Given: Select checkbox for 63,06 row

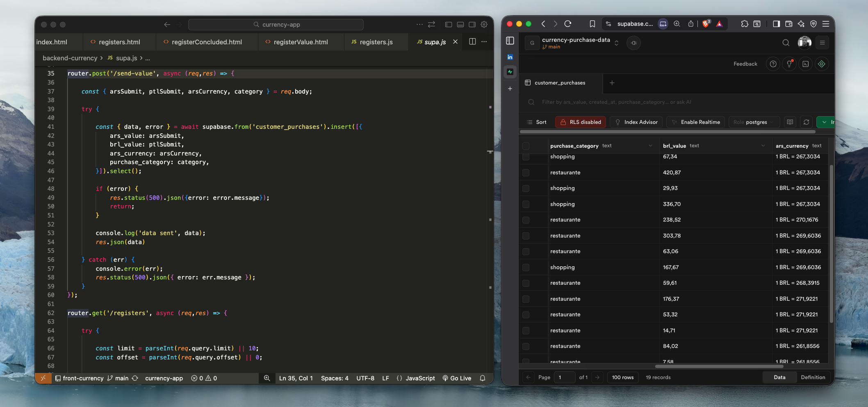Looking at the screenshot, I should [x=526, y=252].
